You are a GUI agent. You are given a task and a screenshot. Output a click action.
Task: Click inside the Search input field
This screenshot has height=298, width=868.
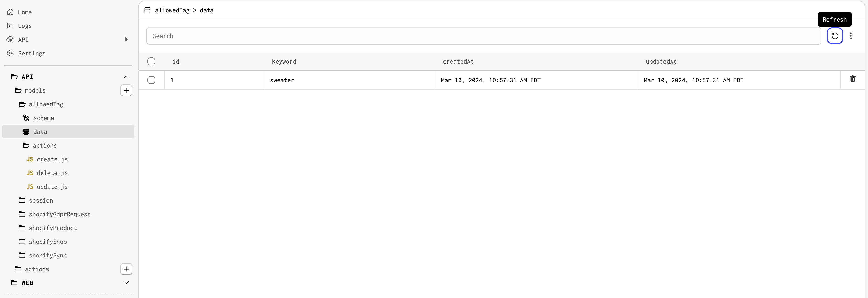coord(484,36)
